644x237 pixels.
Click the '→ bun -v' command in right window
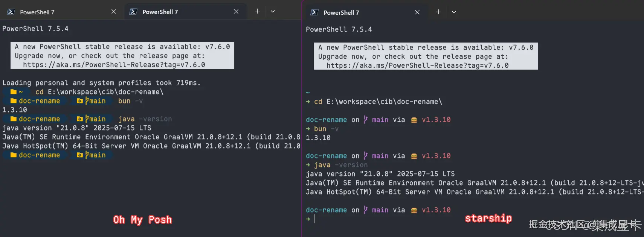pos(322,129)
